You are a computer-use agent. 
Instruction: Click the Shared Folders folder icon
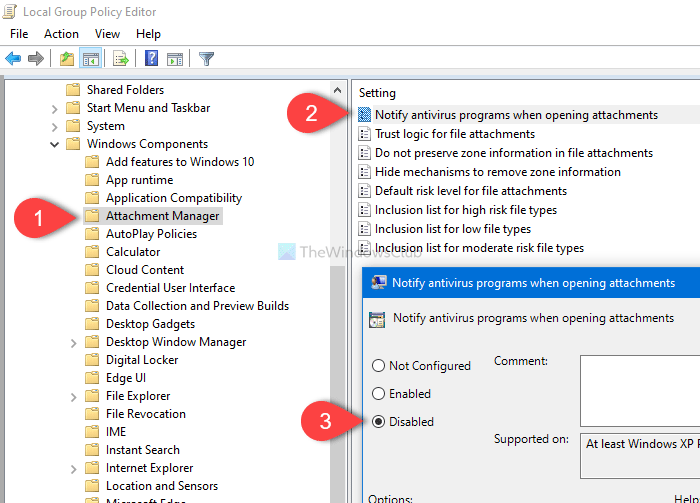coord(73,90)
